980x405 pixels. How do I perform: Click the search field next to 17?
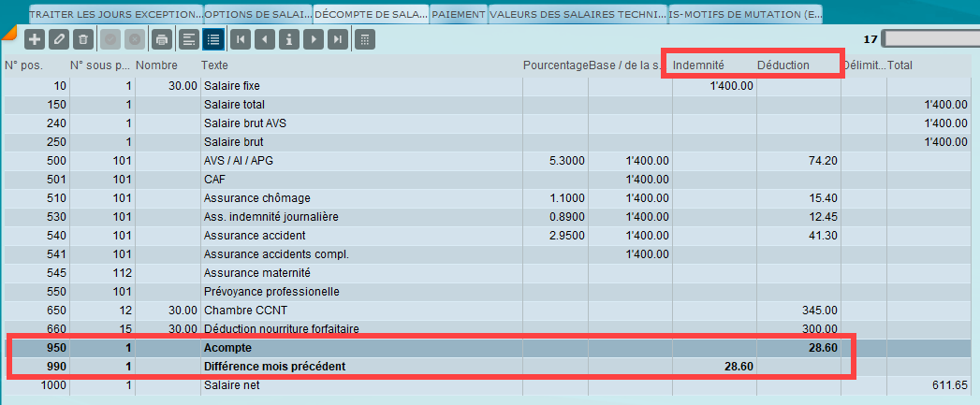(929, 39)
